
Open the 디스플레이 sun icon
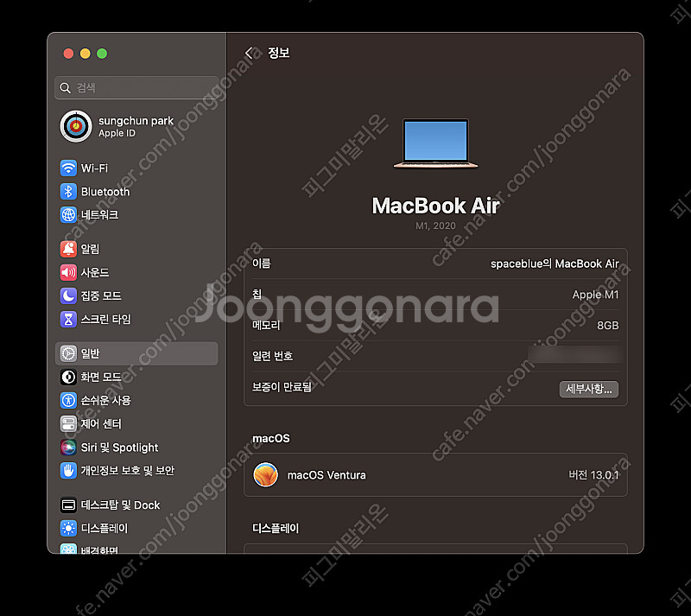[68, 528]
